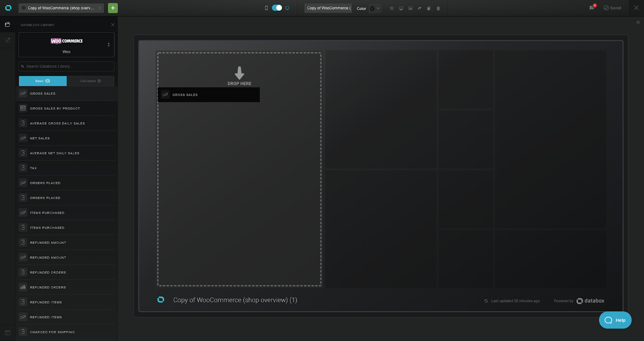Select REFUNDED AMOUNT line chart datablock
The image size is (644, 341).
[x=66, y=258]
